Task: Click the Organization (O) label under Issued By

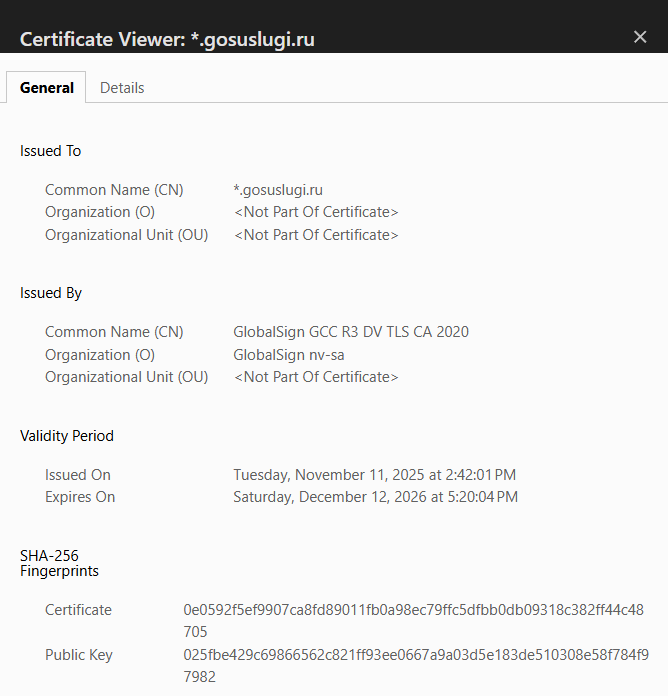Action: tap(100, 355)
